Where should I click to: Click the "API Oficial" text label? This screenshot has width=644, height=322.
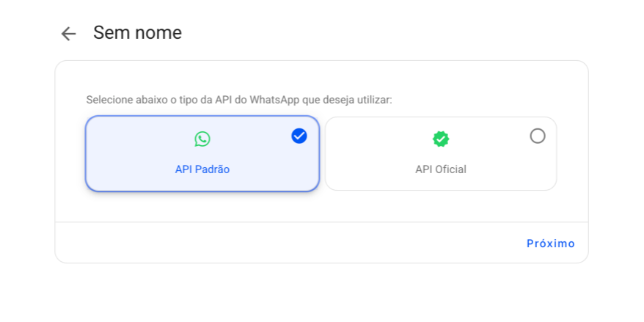pos(441,169)
